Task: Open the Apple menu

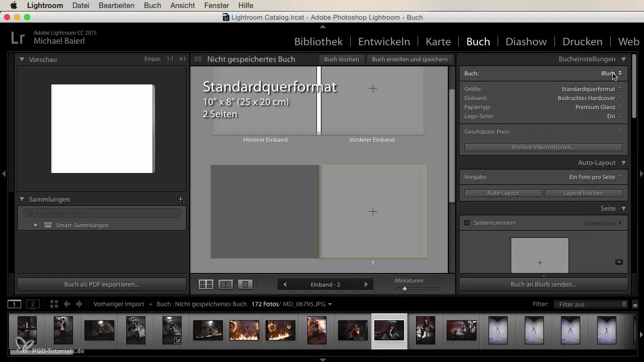Action: click(x=13, y=6)
